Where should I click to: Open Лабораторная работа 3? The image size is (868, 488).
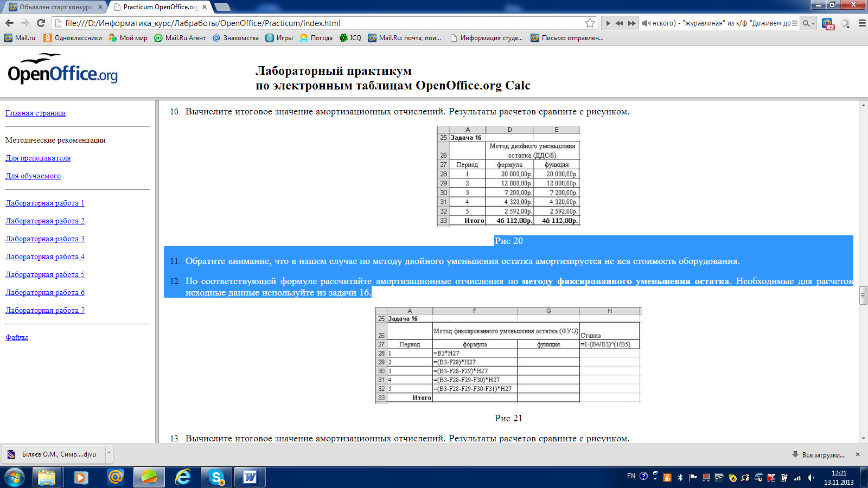coord(45,239)
